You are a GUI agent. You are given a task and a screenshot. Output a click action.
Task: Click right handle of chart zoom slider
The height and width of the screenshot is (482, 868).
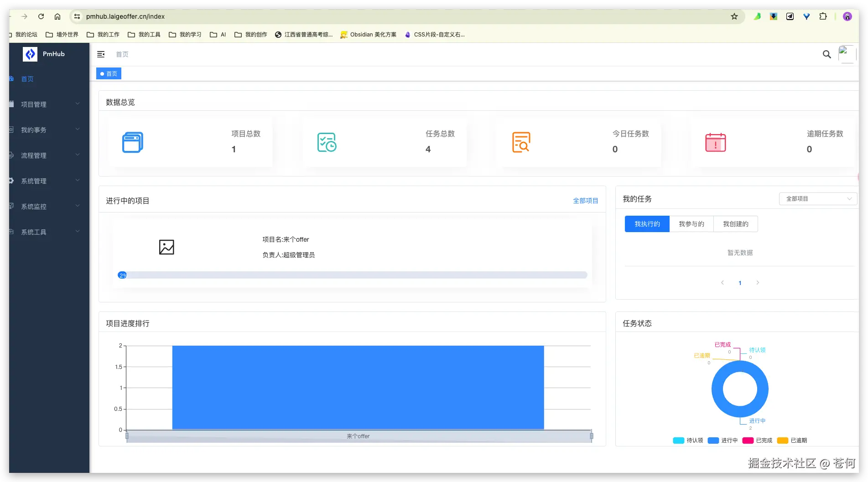[x=591, y=436]
